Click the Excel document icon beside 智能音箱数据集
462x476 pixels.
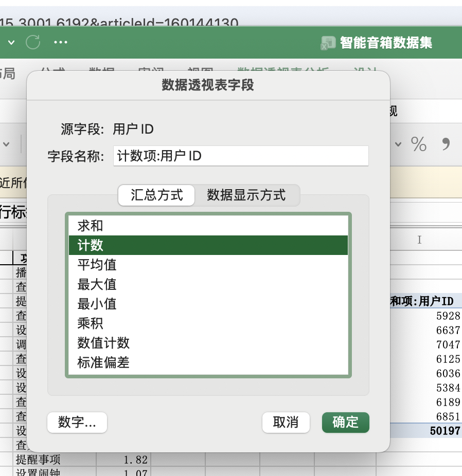328,43
